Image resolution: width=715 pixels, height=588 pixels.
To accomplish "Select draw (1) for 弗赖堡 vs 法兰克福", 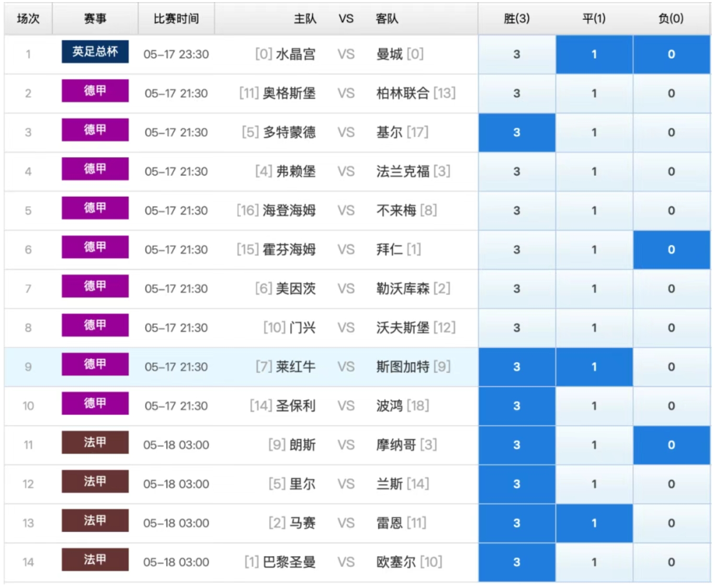I will point(594,171).
